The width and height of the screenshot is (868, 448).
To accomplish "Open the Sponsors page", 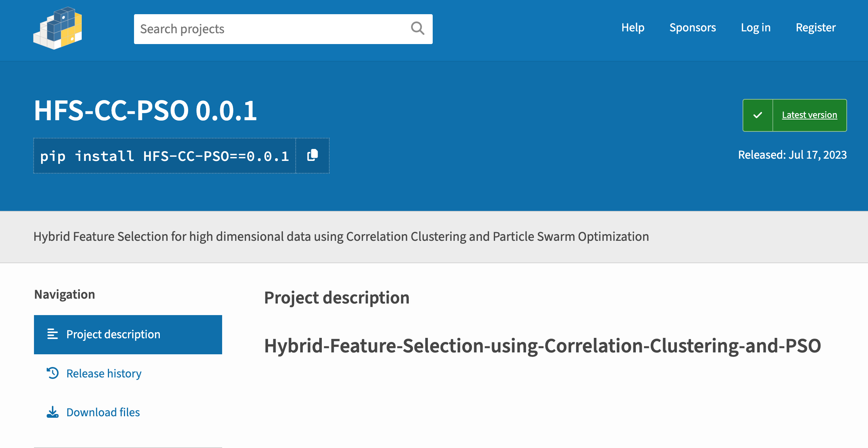I will (x=693, y=28).
